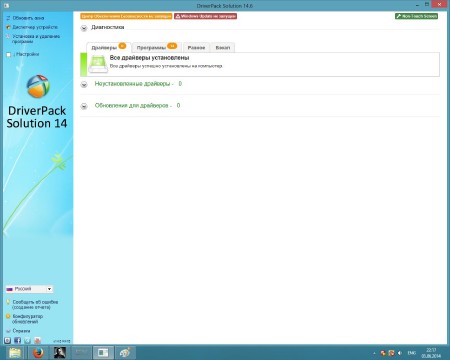This screenshot has width=450, height=360.
Task: Click the ENG input language indicator
Action: (411, 353)
